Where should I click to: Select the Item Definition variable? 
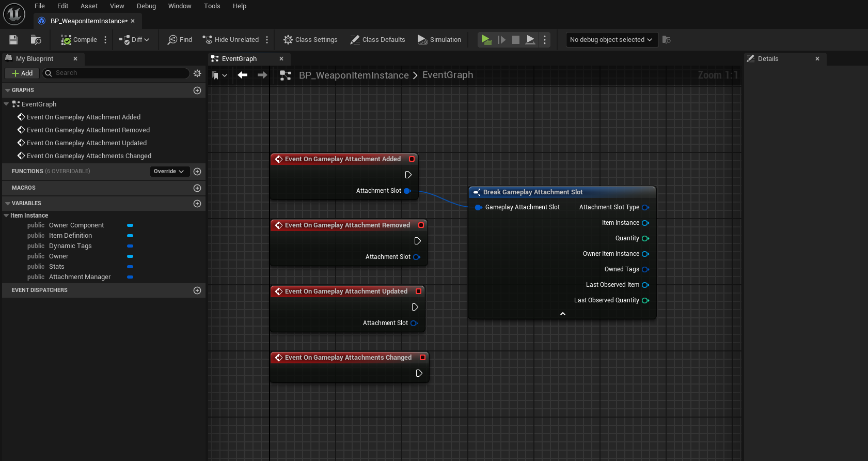click(70, 236)
